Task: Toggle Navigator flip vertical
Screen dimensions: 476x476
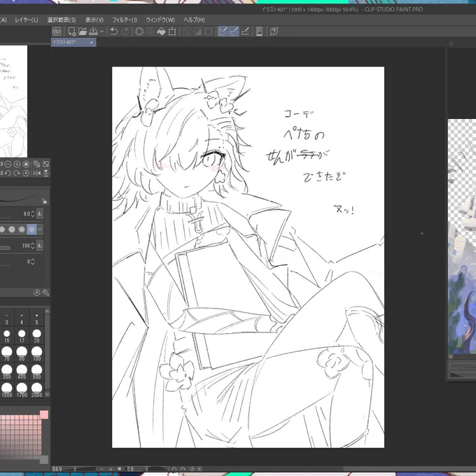Action: (x=45, y=173)
